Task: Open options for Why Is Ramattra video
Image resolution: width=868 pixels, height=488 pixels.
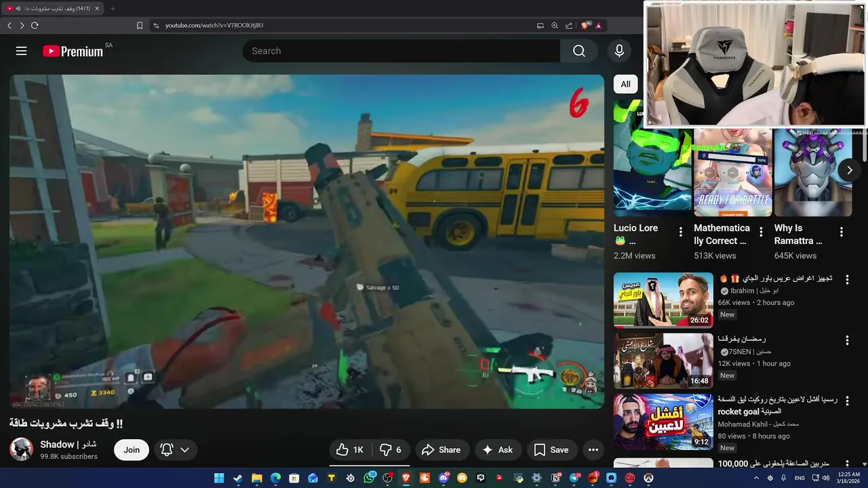Action: point(842,232)
